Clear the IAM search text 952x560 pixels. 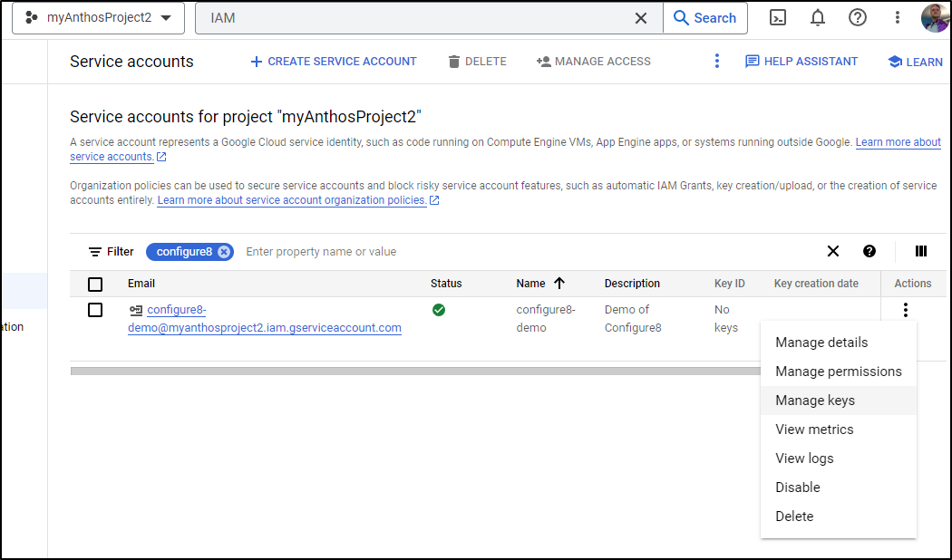(640, 18)
